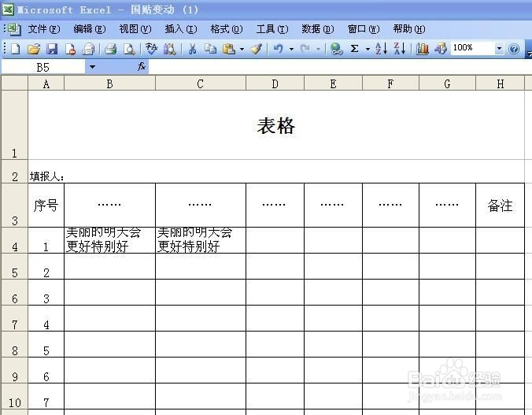Select column A header
This screenshot has height=415, width=532.
pos(46,83)
